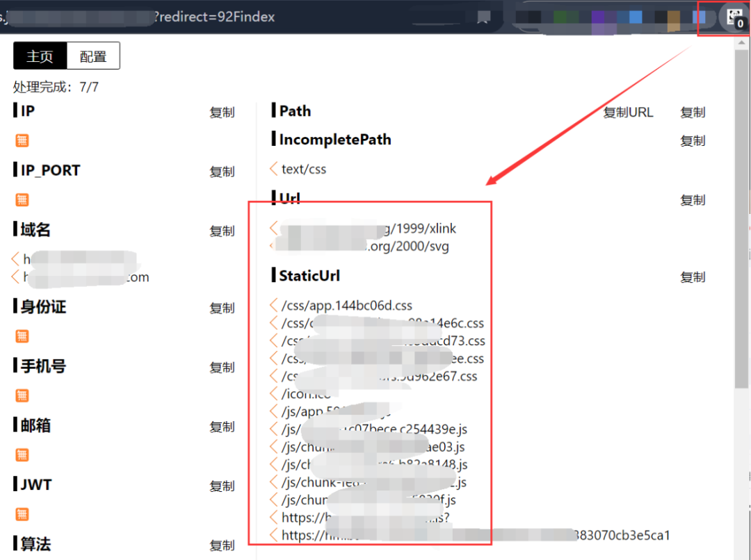Viewport: 751px width, 560px height.
Task: Select the css file ending in ee.css
Action: 382,359
